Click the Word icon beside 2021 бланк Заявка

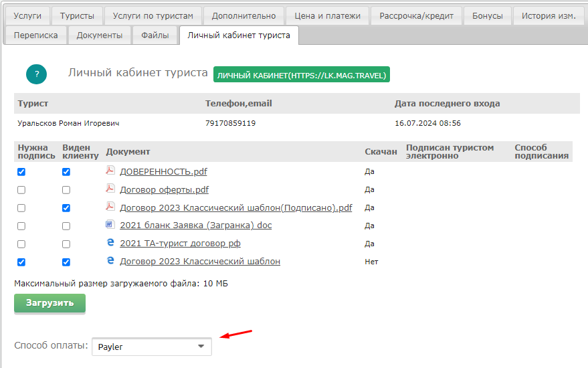click(x=110, y=224)
